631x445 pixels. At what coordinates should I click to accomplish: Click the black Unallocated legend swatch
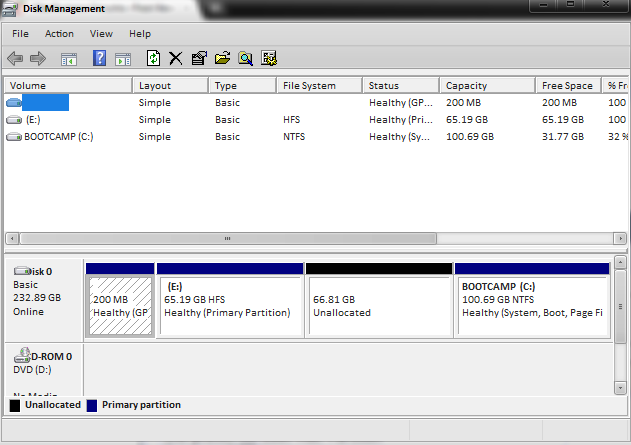tap(15, 406)
